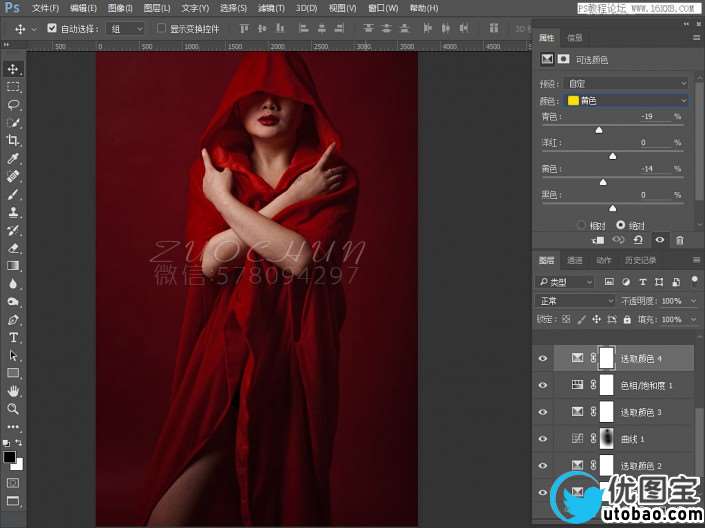Select the Type (T) tool
The image size is (705, 528).
pos(14,338)
